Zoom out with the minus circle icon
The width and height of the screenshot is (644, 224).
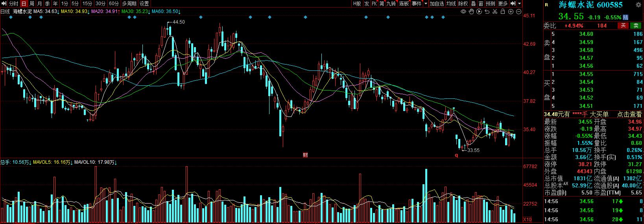pos(519,11)
